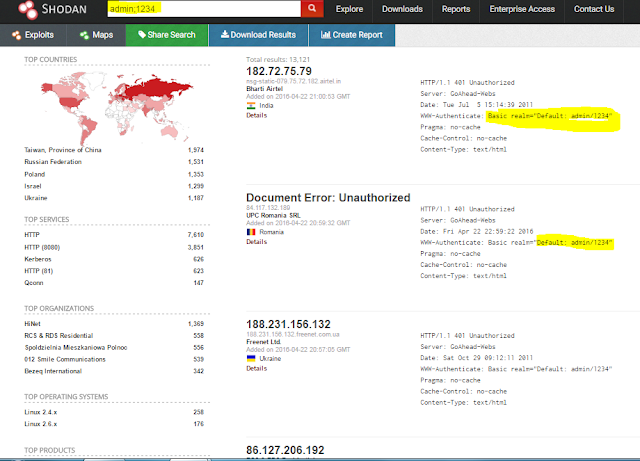
Task: Open result 188.231.156.132
Action: click(x=288, y=324)
